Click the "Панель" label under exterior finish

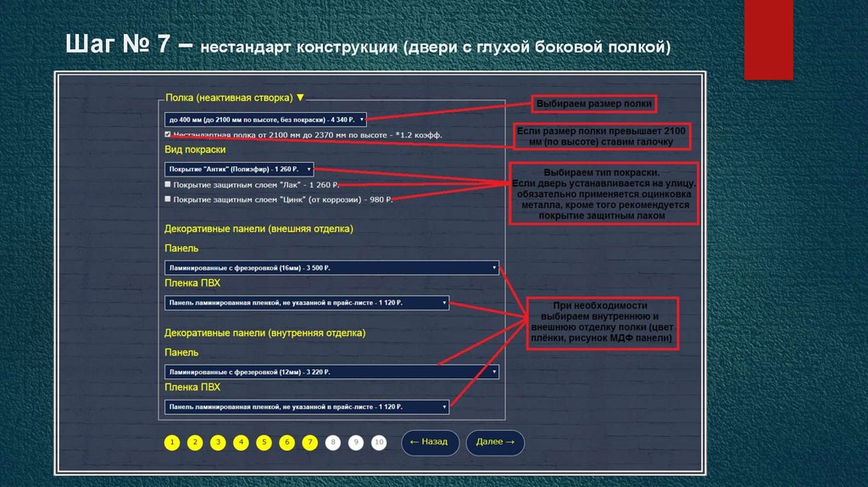181,249
